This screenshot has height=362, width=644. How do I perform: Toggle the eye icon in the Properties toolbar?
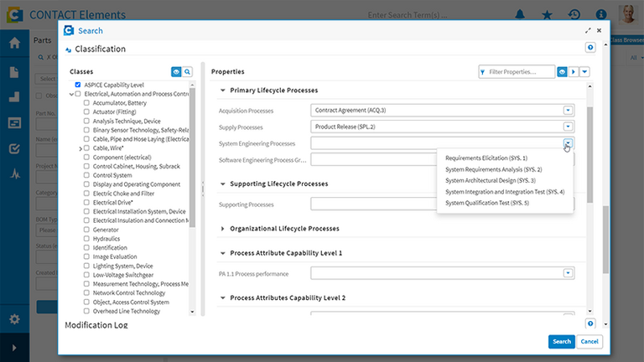[562, 72]
